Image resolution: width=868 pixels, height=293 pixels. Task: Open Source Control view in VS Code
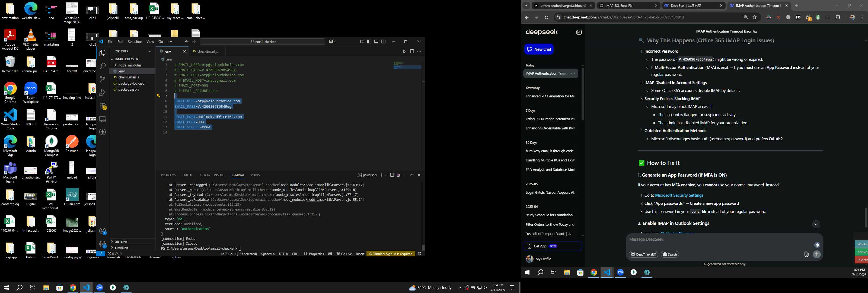coord(103,79)
